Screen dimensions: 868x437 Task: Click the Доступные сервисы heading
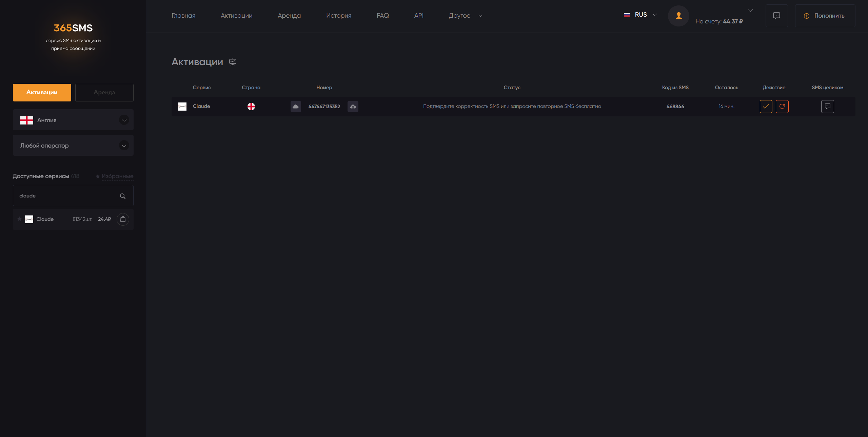point(41,176)
